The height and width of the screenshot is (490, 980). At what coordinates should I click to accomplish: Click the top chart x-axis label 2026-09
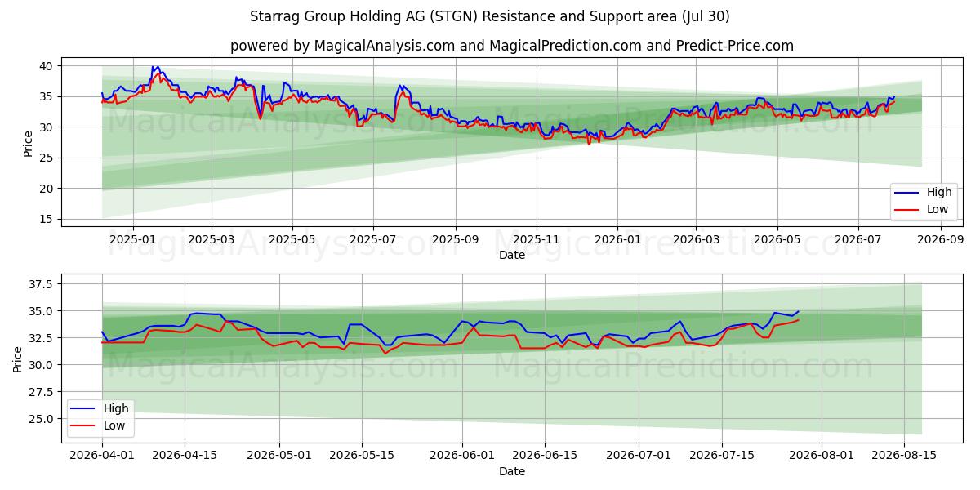941,240
